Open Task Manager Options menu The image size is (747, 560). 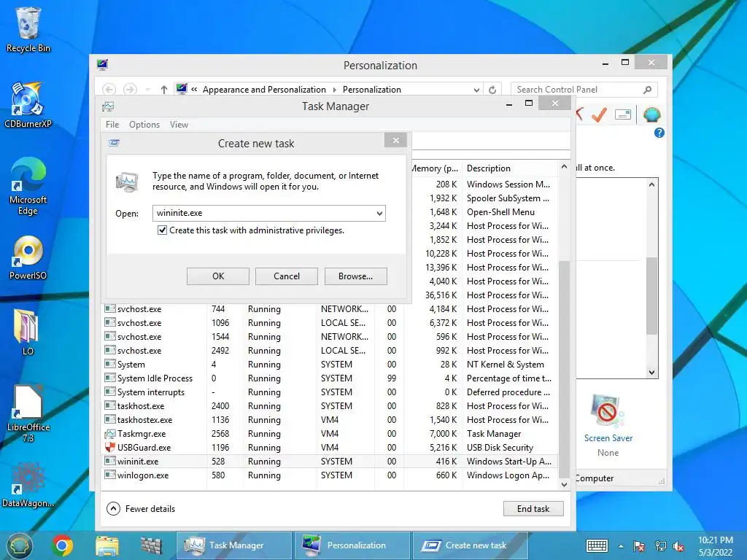(x=144, y=125)
